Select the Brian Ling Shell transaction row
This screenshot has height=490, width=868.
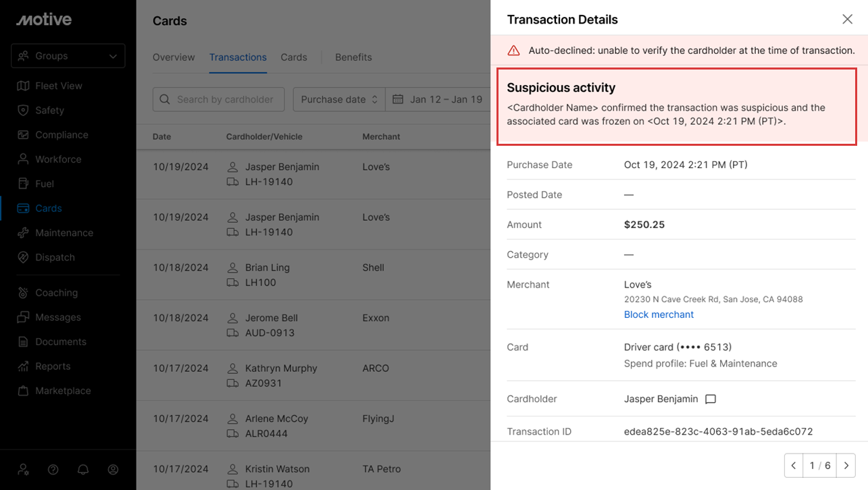313,275
